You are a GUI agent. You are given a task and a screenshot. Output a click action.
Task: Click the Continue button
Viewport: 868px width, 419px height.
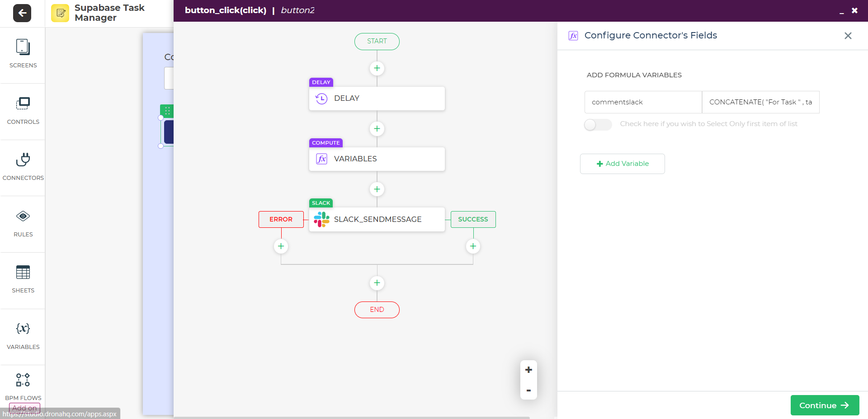824,405
